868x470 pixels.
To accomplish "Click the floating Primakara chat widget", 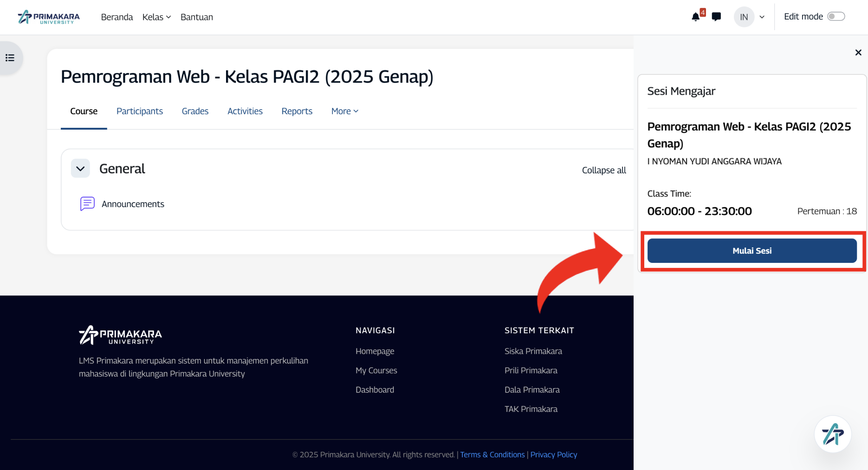I will (x=833, y=434).
